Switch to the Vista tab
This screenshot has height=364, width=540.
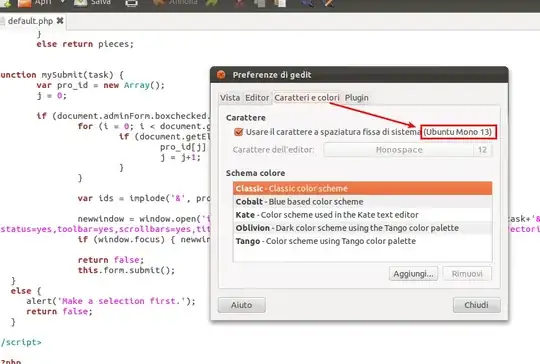pos(230,98)
